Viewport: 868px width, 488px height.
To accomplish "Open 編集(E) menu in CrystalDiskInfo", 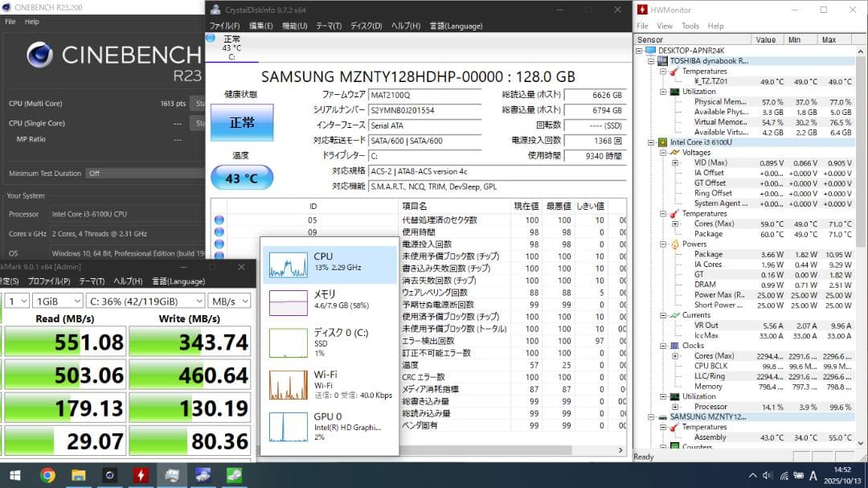I will pyautogui.click(x=260, y=26).
